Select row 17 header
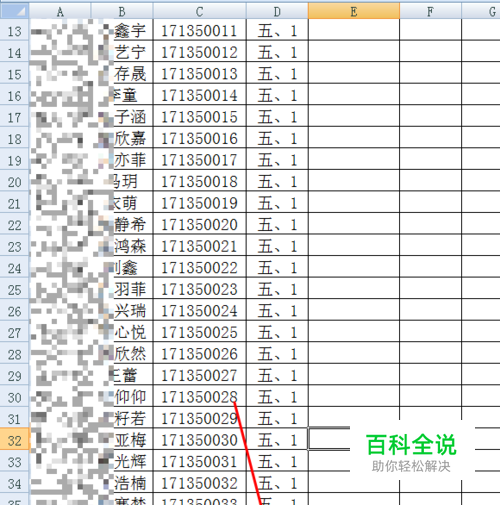 [x=14, y=117]
